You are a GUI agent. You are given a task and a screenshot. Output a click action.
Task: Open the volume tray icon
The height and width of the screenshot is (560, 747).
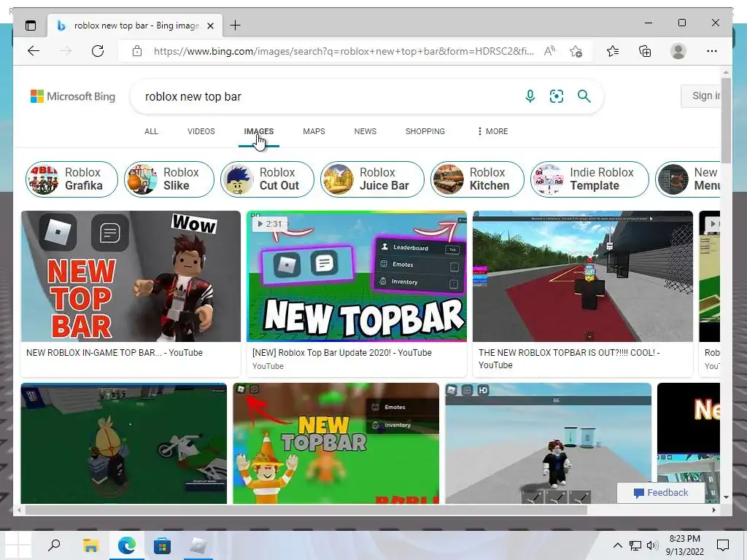pyautogui.click(x=652, y=545)
